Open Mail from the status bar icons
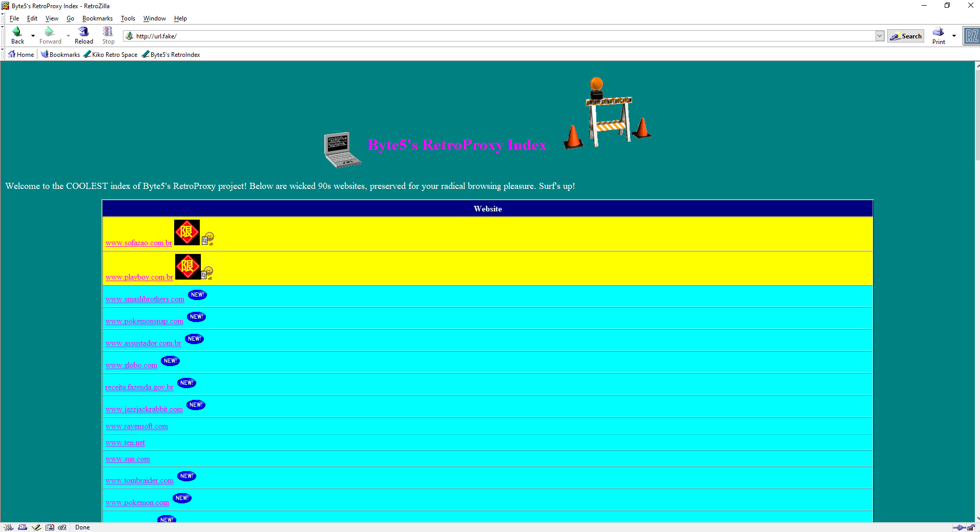The width and height of the screenshot is (980, 532). [23, 527]
